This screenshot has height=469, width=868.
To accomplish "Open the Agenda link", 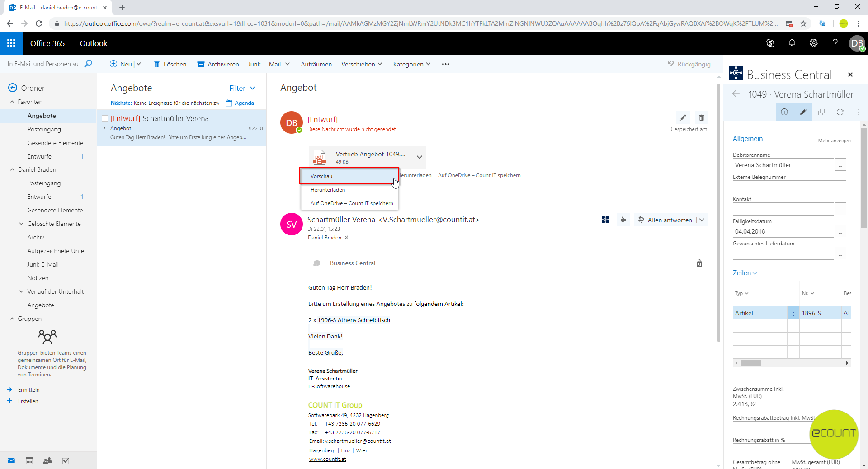I will (240, 103).
